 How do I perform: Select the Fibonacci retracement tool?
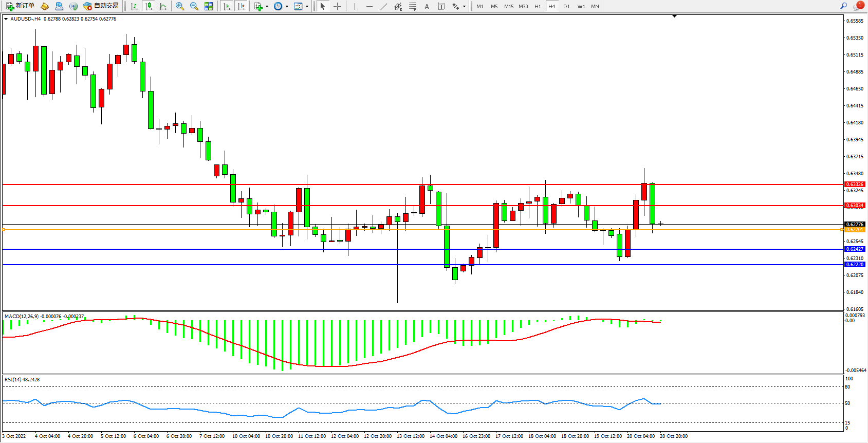coord(412,6)
